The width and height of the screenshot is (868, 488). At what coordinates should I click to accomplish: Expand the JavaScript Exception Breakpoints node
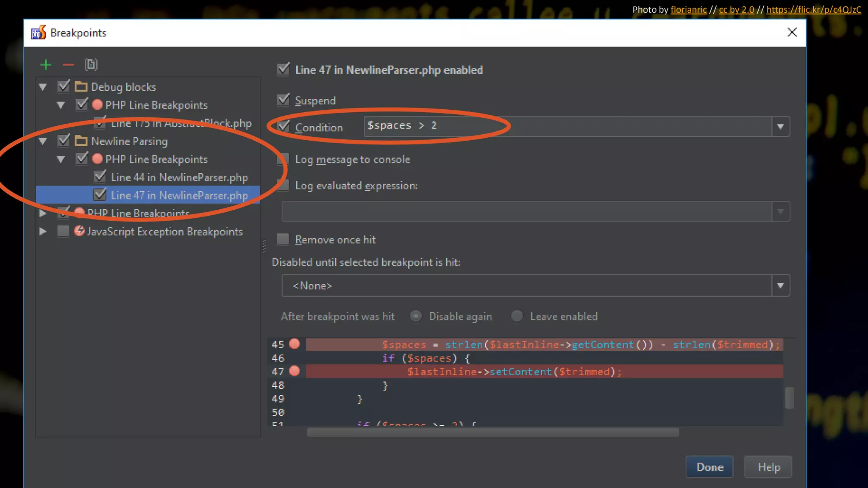(x=43, y=231)
